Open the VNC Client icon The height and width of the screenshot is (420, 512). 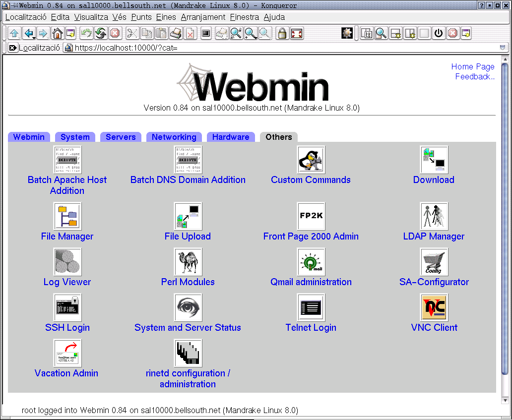[x=434, y=307]
